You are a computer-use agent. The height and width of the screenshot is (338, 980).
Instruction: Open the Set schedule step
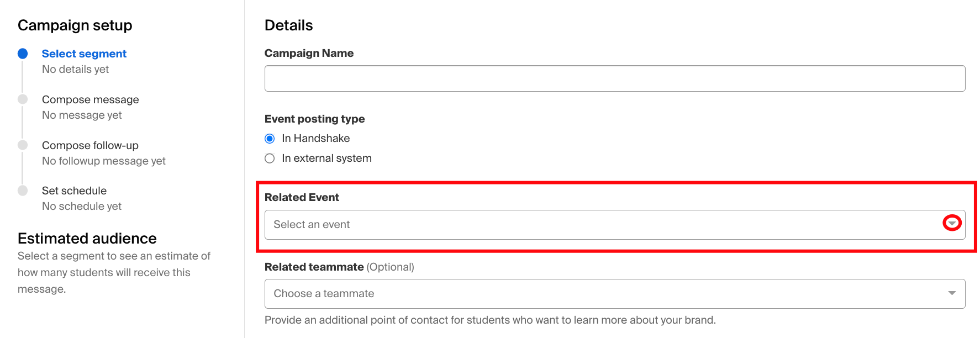(74, 191)
